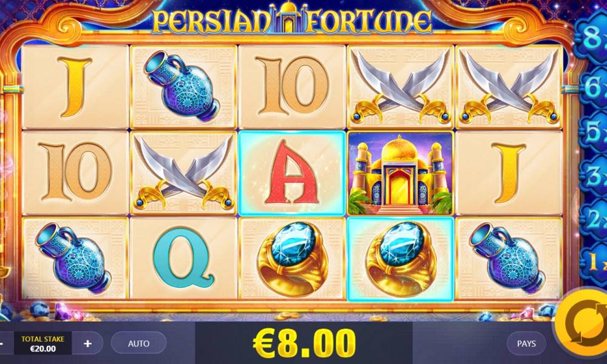Click the 10 symbol in top row
Screen dimensions: 607x364
[292, 87]
